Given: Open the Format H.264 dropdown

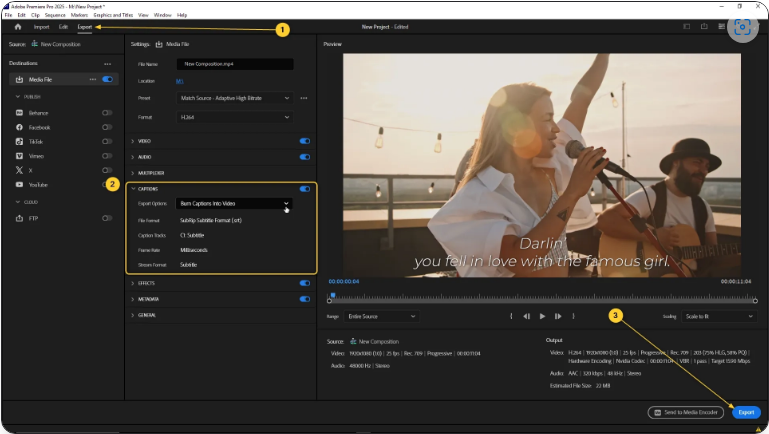Looking at the screenshot, I should 235,117.
